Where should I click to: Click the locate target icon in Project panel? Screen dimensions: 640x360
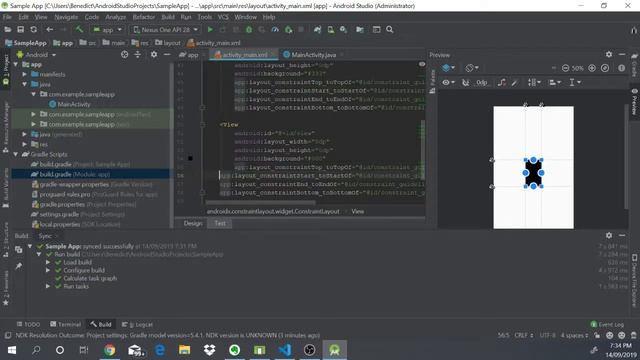click(124, 54)
